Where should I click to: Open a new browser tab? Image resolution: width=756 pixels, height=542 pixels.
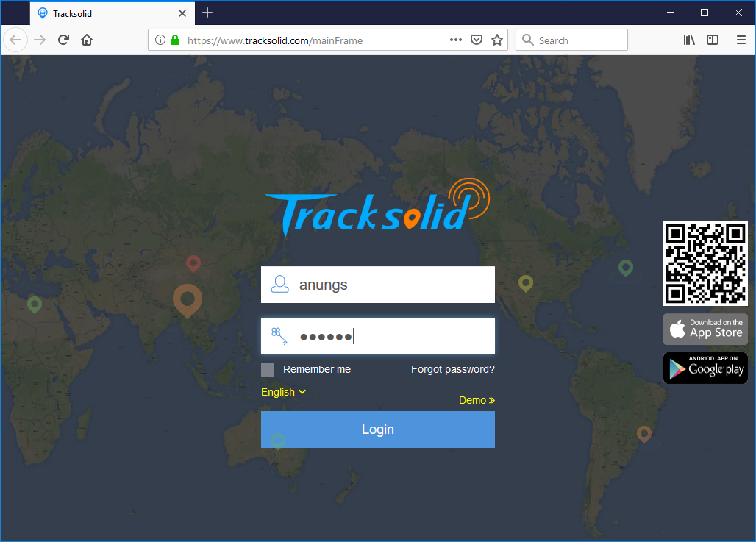coord(207,13)
